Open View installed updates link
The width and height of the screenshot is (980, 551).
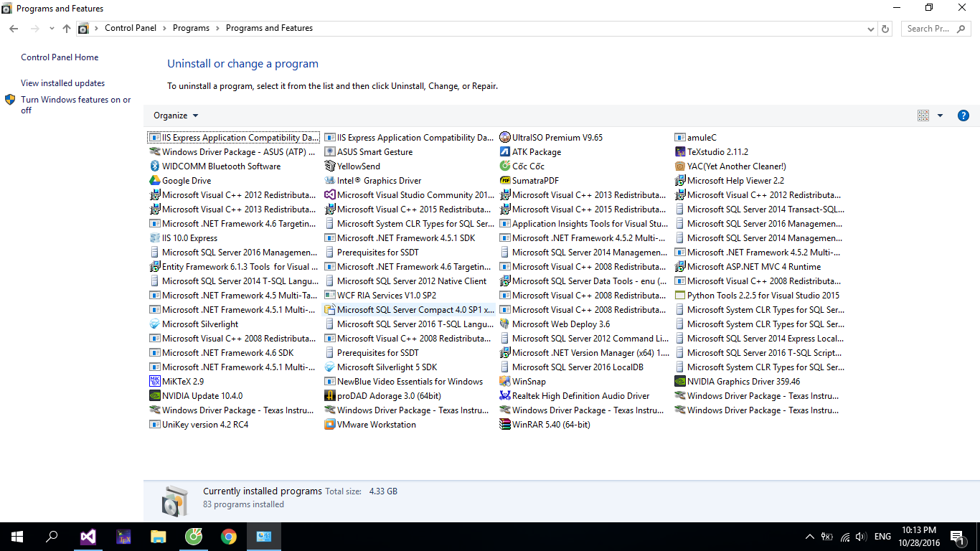[62, 83]
